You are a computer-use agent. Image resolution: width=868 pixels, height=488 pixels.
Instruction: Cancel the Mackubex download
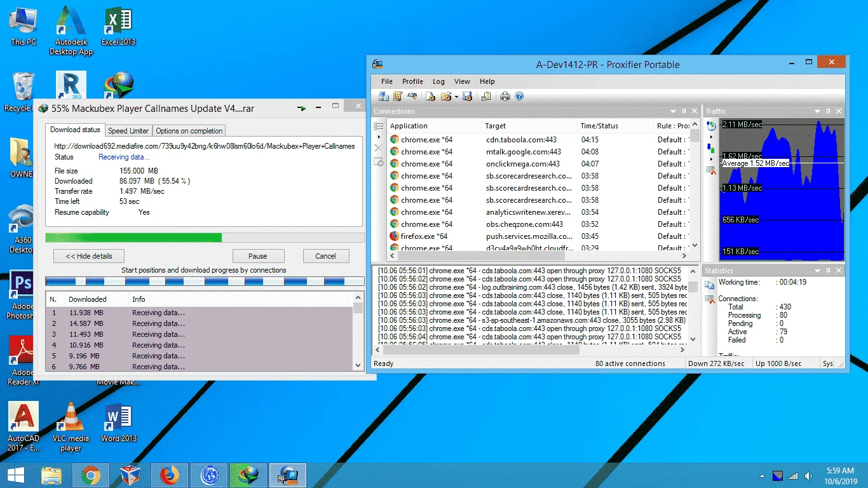pyautogui.click(x=325, y=256)
